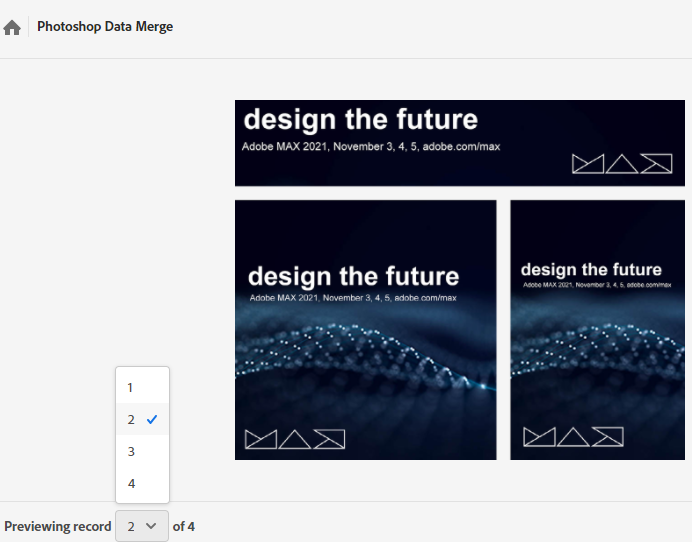Open the large portrait preview thumbnail
Viewport: 692px width, 542px height.
(x=365, y=330)
